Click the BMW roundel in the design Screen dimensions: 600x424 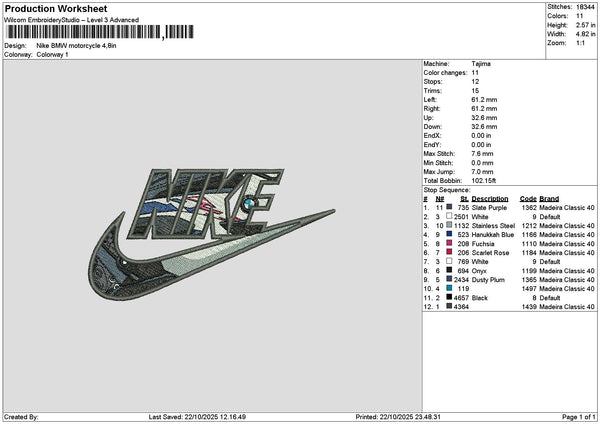click(249, 204)
